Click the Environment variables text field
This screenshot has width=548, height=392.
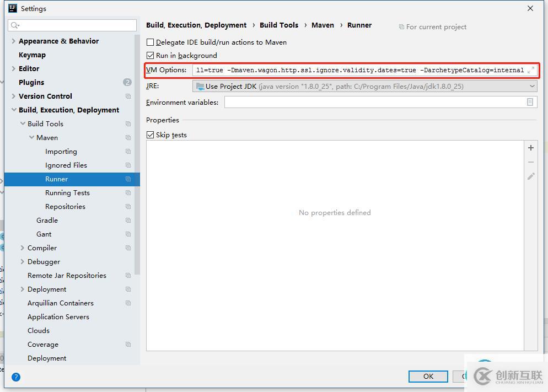[x=380, y=102]
